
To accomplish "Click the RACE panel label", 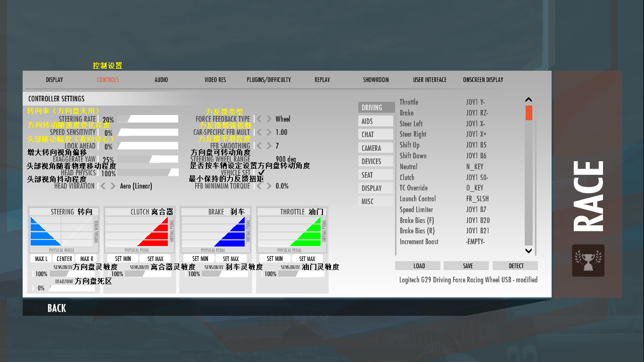I will (x=588, y=196).
